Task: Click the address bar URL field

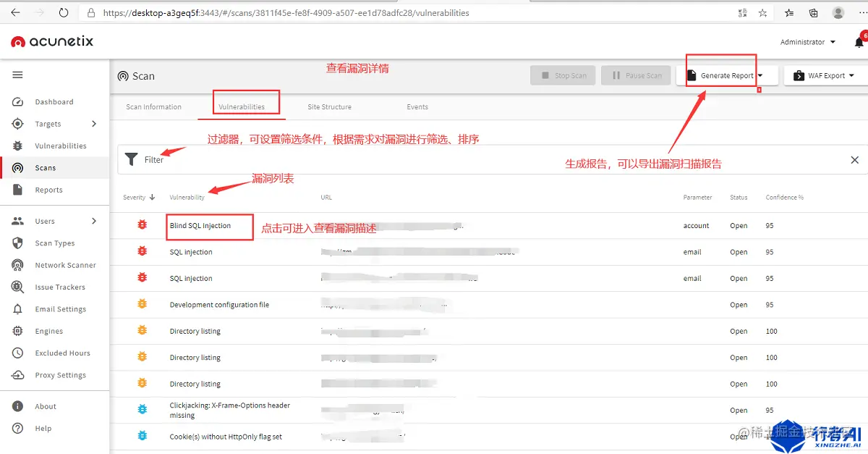Action: point(405,13)
